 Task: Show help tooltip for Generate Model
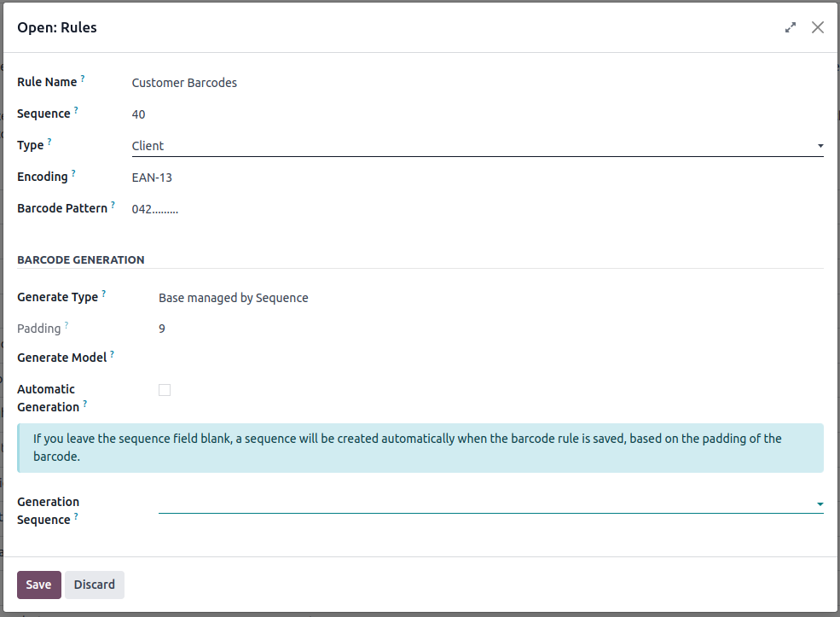point(112,354)
